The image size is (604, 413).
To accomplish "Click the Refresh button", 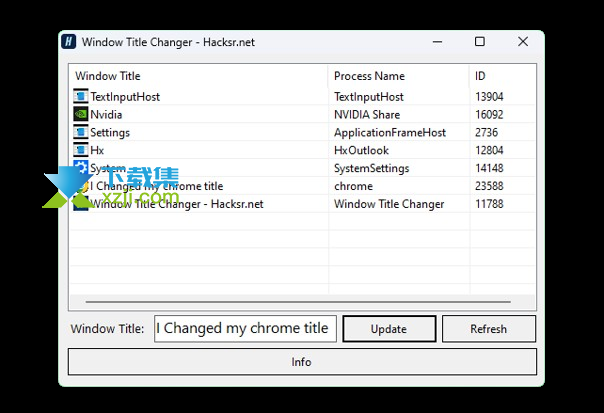I will (488, 329).
